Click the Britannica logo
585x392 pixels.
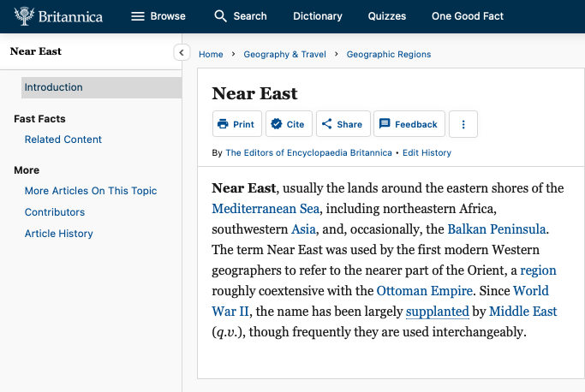[x=58, y=16]
